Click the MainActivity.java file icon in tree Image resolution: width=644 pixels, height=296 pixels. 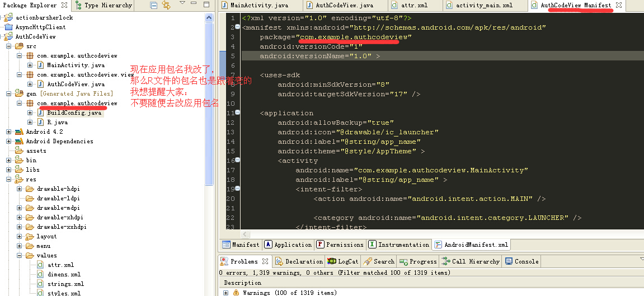tap(41, 65)
